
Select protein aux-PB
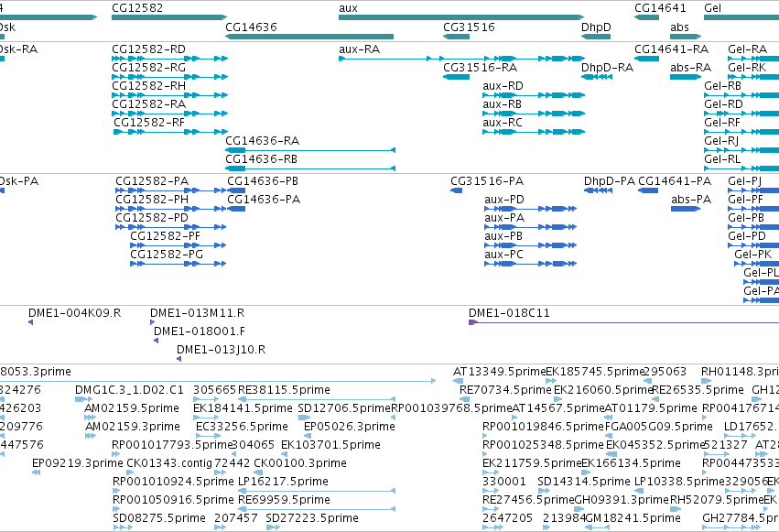[x=530, y=245]
